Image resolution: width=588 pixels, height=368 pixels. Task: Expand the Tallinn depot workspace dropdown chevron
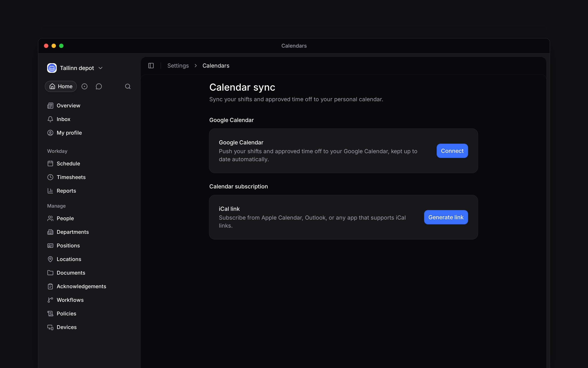[101, 68]
